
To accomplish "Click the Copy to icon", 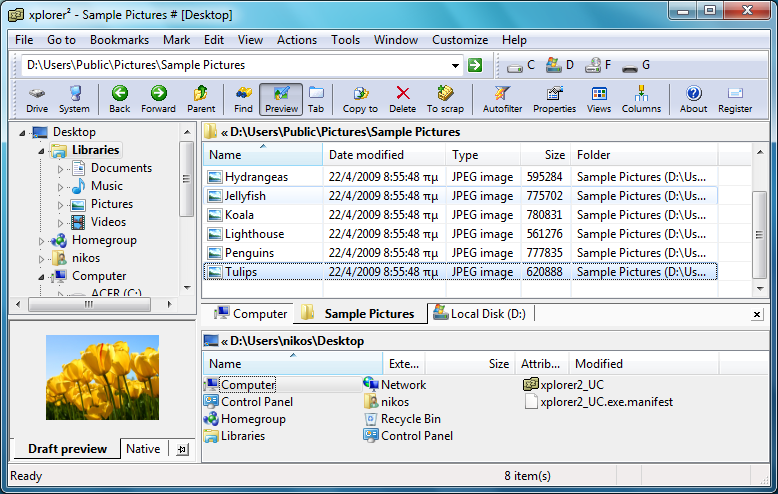I will pos(360,99).
